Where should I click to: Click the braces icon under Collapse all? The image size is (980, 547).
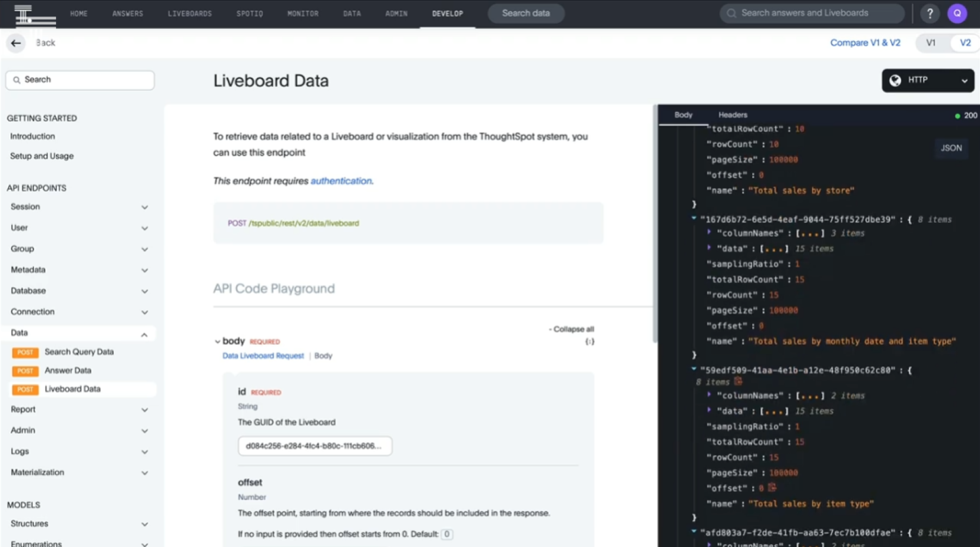(x=589, y=341)
